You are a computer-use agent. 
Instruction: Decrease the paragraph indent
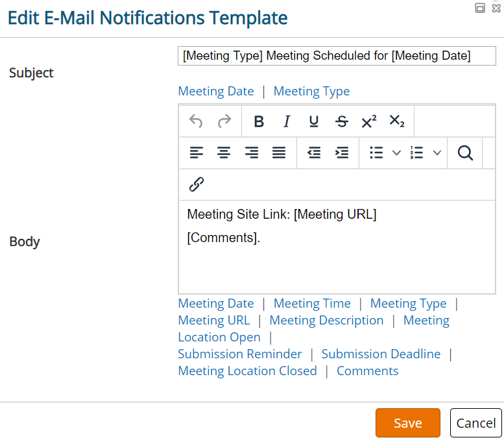(x=314, y=153)
